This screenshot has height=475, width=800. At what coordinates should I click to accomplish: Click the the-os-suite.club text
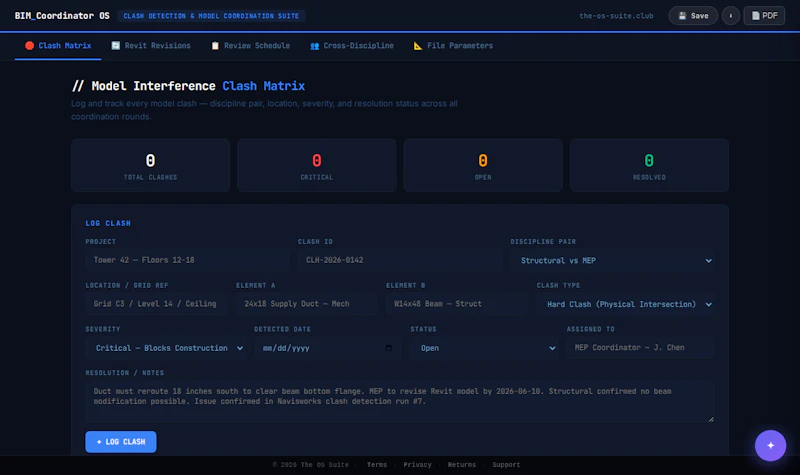616,16
